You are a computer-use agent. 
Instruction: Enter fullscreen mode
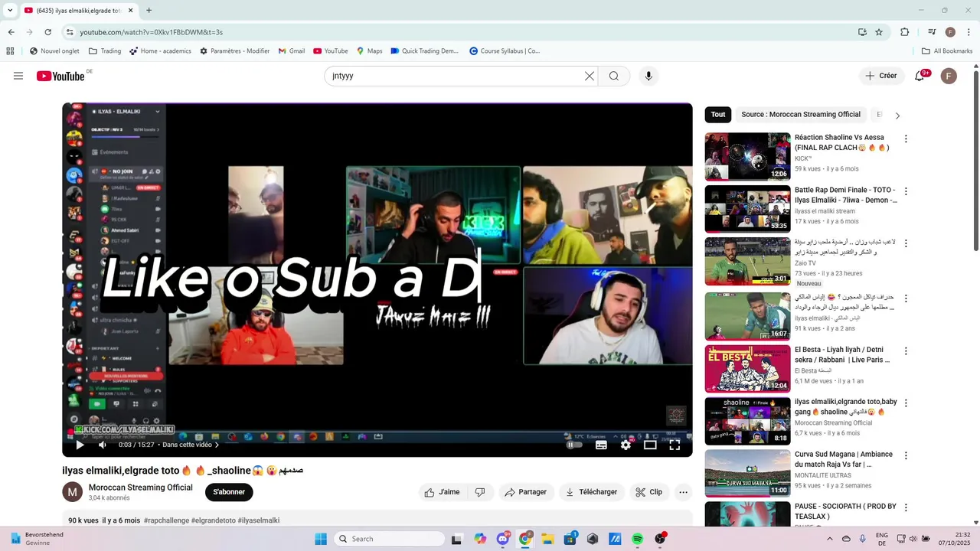(x=675, y=445)
